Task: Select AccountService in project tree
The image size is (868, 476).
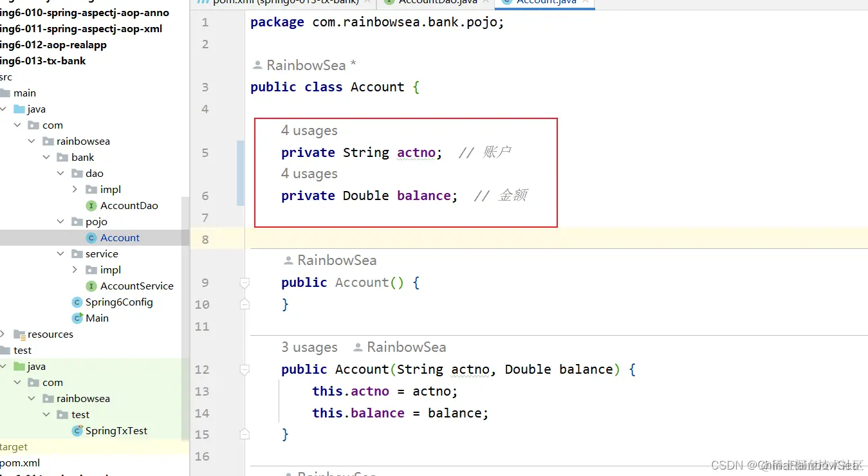Action: (x=137, y=286)
